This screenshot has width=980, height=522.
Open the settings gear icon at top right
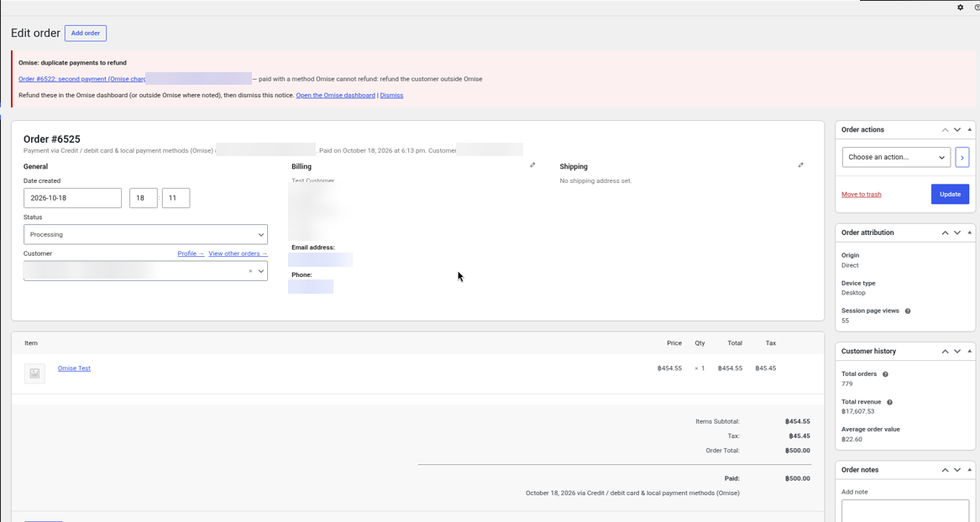(961, 8)
